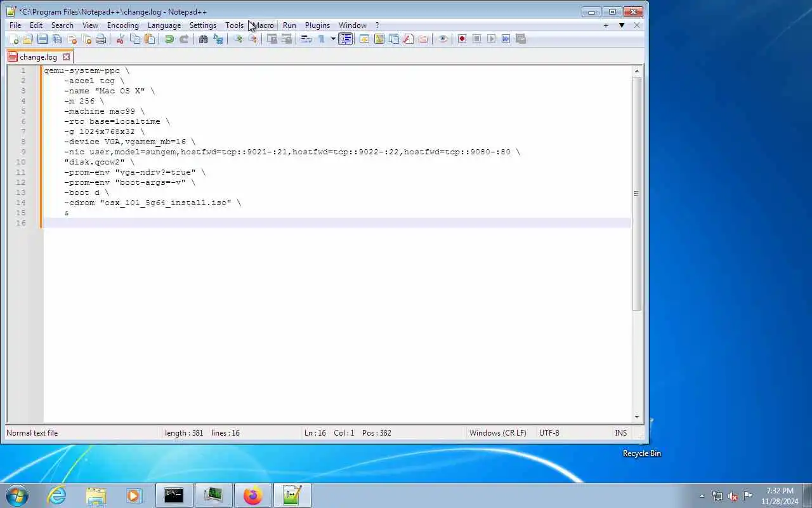Open the Encoding menu
Viewport: 812px width, 508px height.
coord(122,25)
